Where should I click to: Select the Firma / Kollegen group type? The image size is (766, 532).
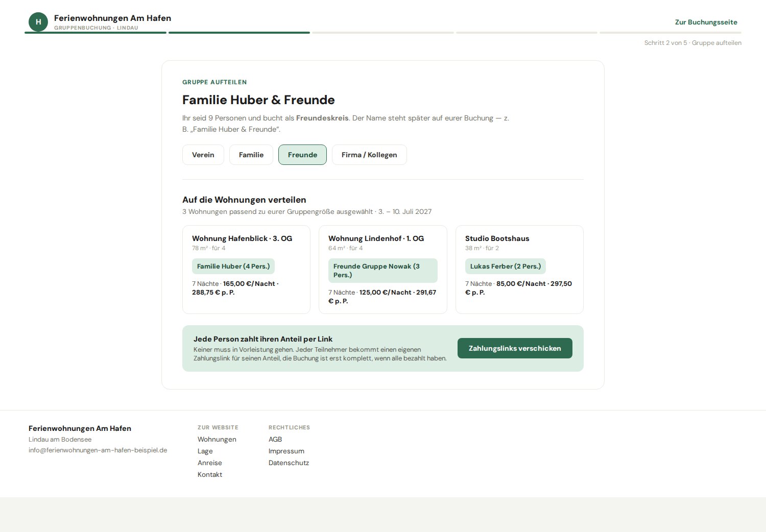click(369, 155)
